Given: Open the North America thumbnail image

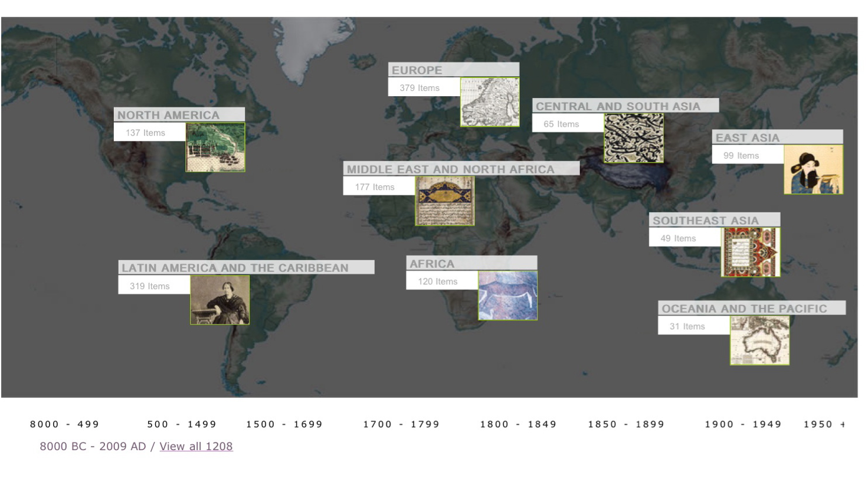Looking at the screenshot, I should [x=215, y=147].
